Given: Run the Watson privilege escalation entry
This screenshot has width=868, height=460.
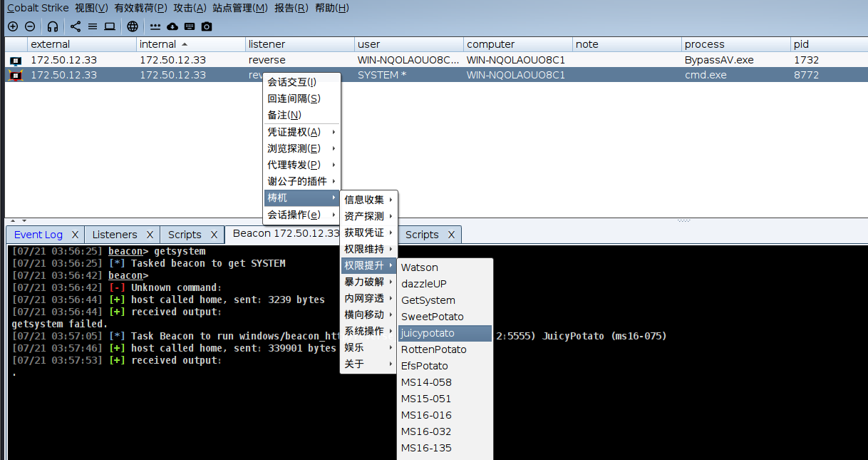Looking at the screenshot, I should (445, 267).
